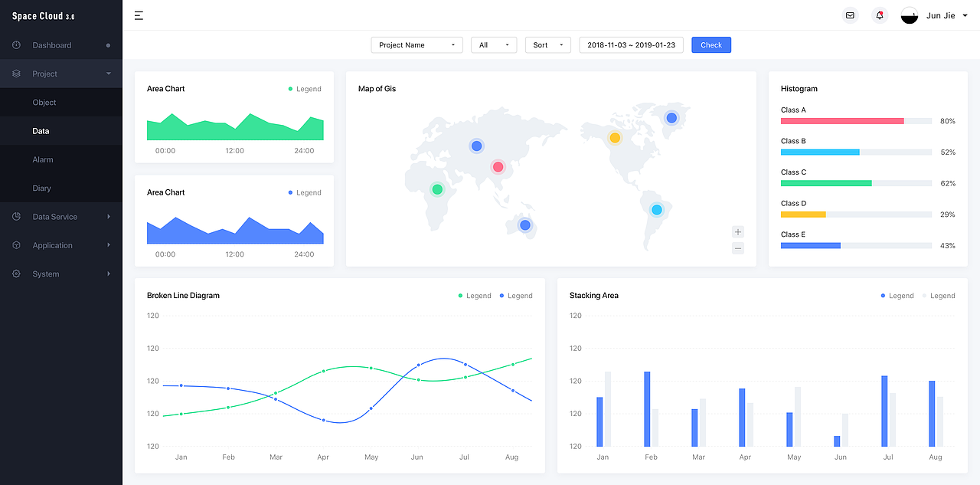Click the Class A red progress bar

click(x=842, y=121)
